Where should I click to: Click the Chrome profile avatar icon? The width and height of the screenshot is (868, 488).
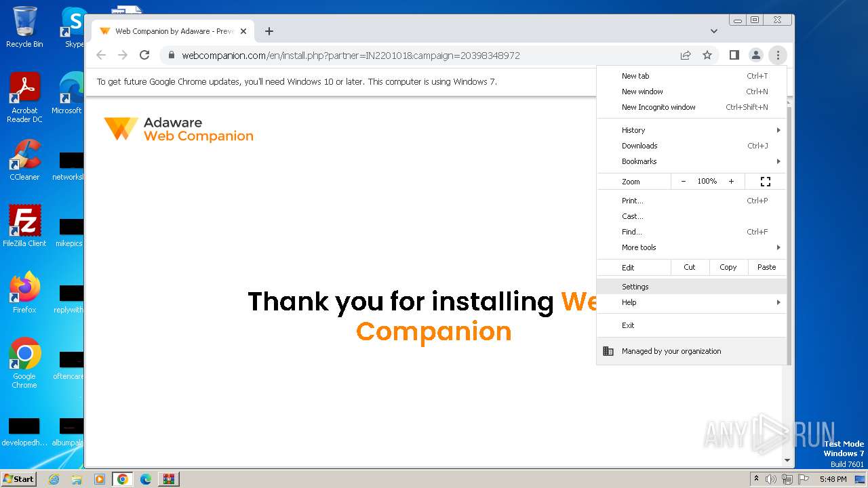(756, 55)
